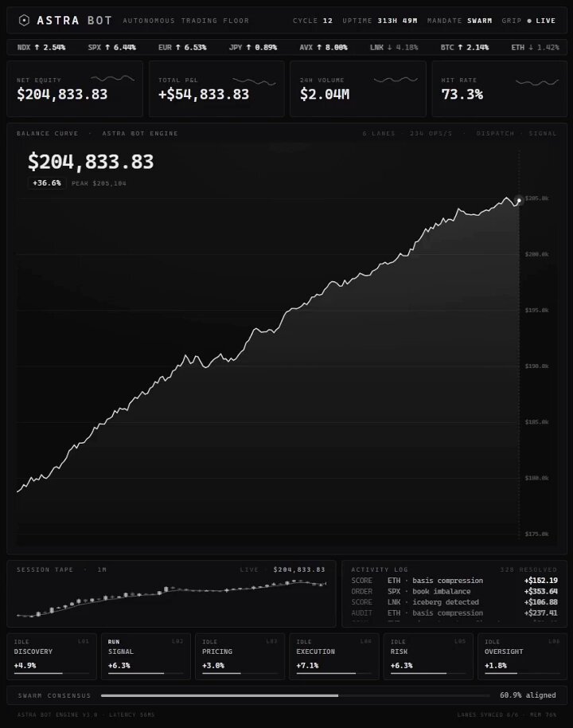Select the SCORE LNK iceberg detected row
Screen dimensions: 573x728
pos(454,601)
